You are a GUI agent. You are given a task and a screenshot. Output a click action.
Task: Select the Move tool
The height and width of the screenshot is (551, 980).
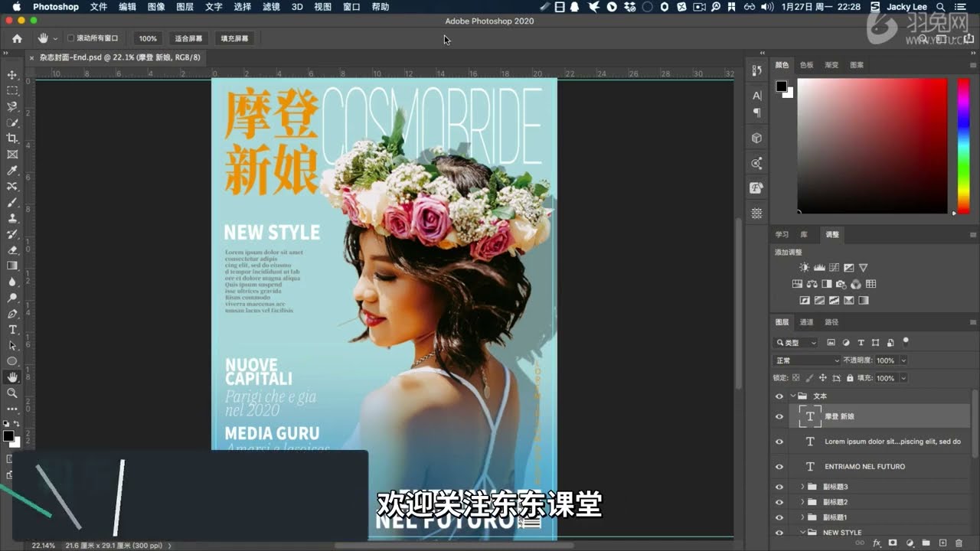pyautogui.click(x=12, y=74)
